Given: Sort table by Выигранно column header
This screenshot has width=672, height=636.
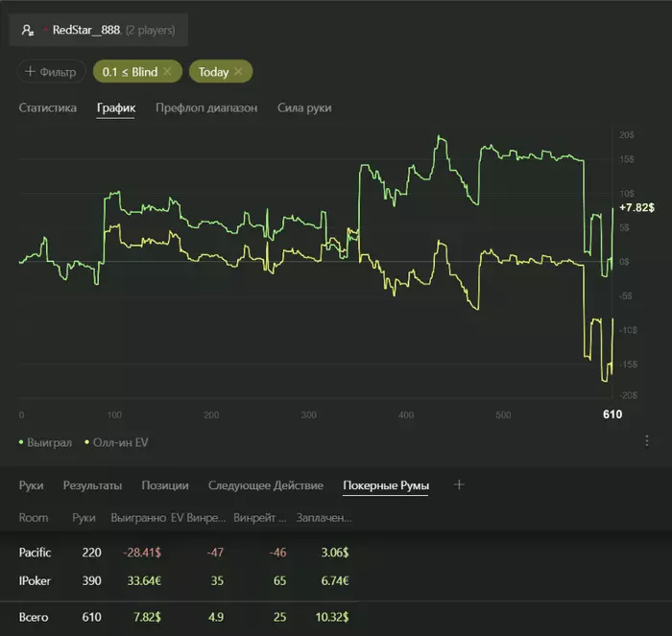Looking at the screenshot, I should tap(135, 517).
